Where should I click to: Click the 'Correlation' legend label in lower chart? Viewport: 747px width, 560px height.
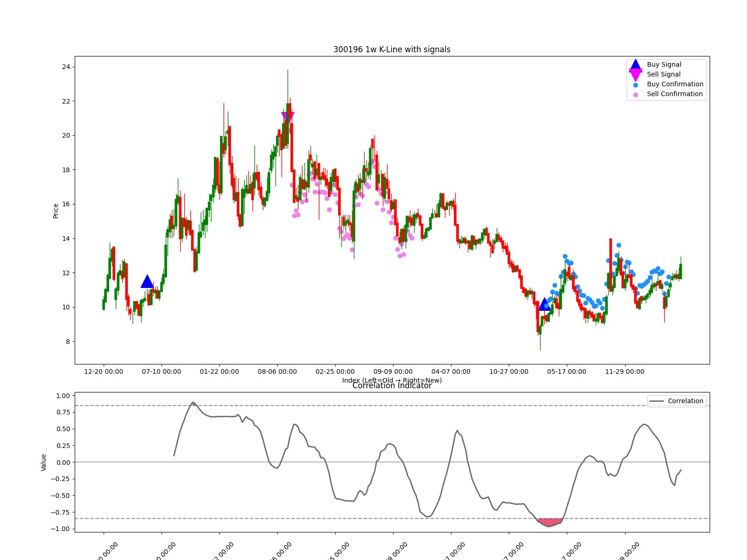tap(685, 401)
